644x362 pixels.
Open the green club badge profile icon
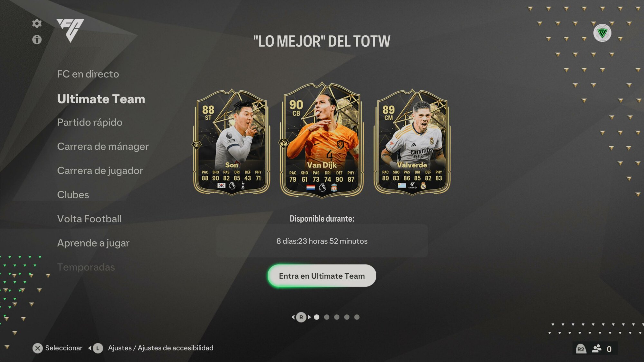602,32
